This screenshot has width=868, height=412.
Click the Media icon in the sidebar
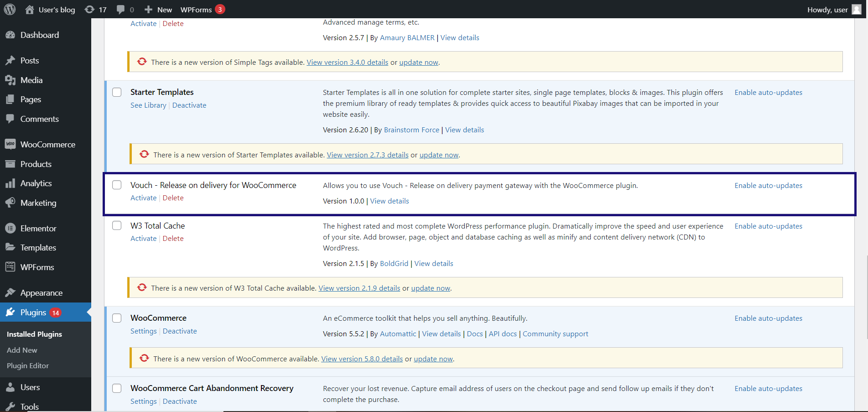pos(10,80)
